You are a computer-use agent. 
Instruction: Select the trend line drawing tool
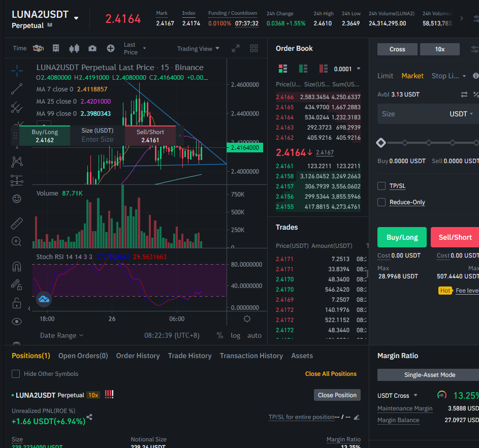(x=17, y=89)
